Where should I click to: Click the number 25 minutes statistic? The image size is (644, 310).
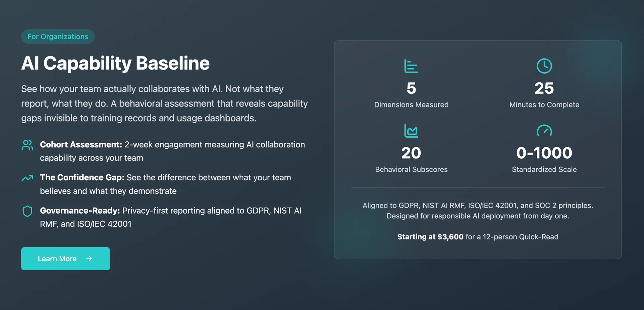[x=544, y=88]
